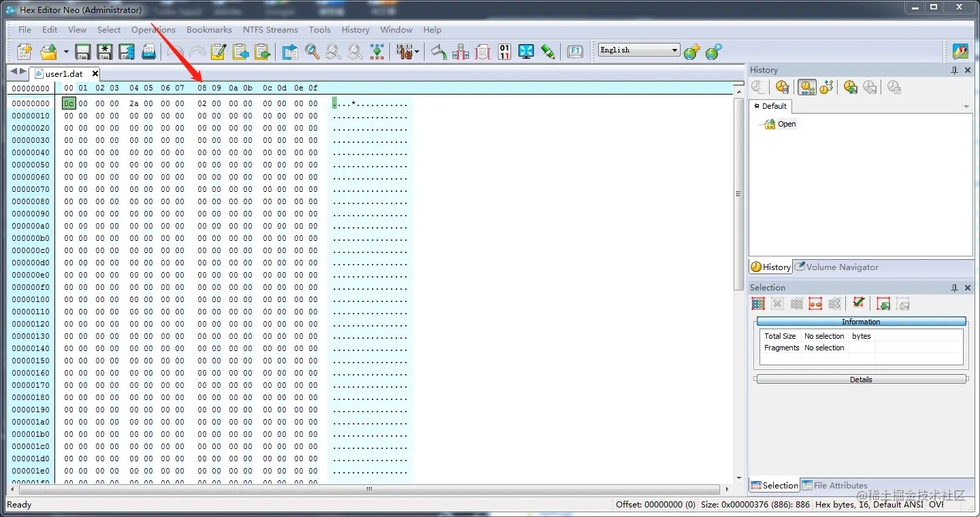Select the Open entry in History tree
Image resolution: width=980 pixels, height=517 pixels.
(787, 124)
